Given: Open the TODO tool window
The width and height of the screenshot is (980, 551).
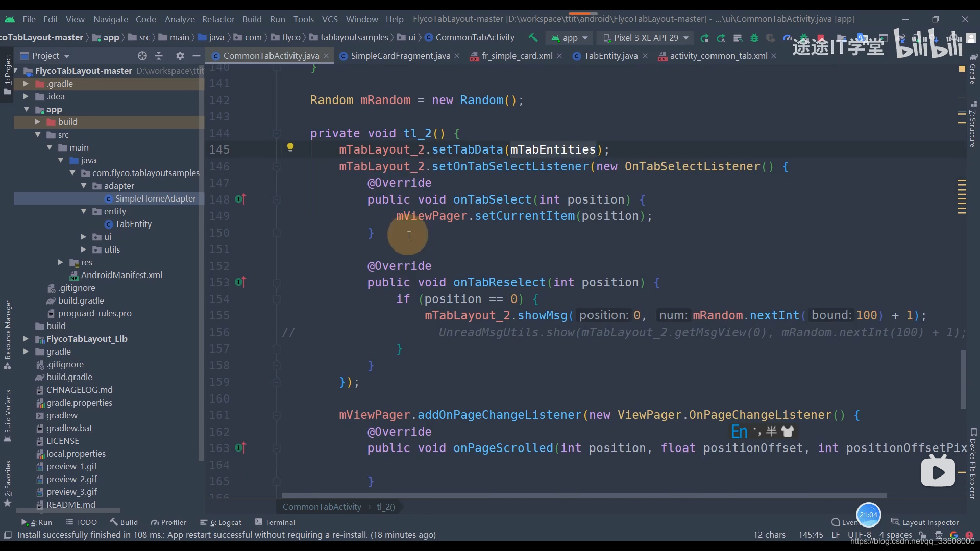Looking at the screenshot, I should [82, 522].
